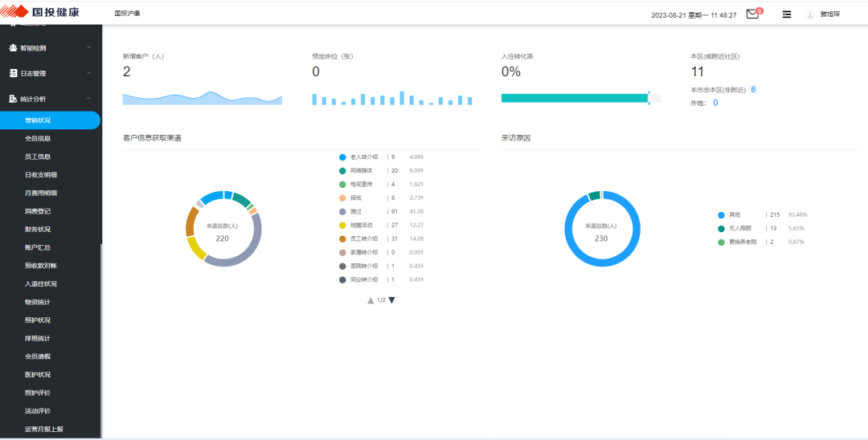The width and height of the screenshot is (868, 440).
Task: Click the sidebar vertical scrollbar
Action: (101, 341)
